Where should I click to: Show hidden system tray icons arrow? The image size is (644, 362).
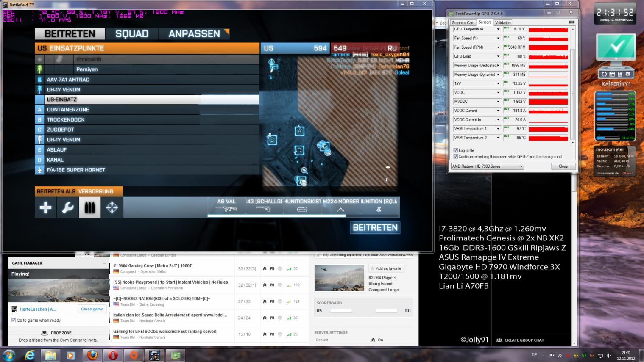coord(544,356)
